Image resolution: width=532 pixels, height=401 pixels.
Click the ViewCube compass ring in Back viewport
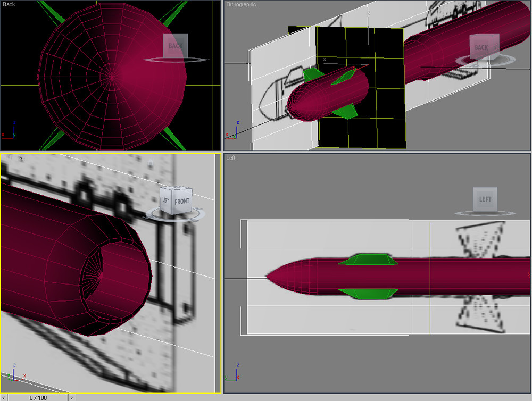coord(176,60)
